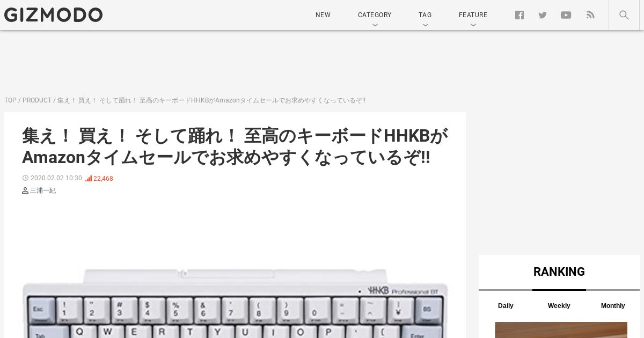Switch ranking to the Weekly tab

click(x=559, y=306)
